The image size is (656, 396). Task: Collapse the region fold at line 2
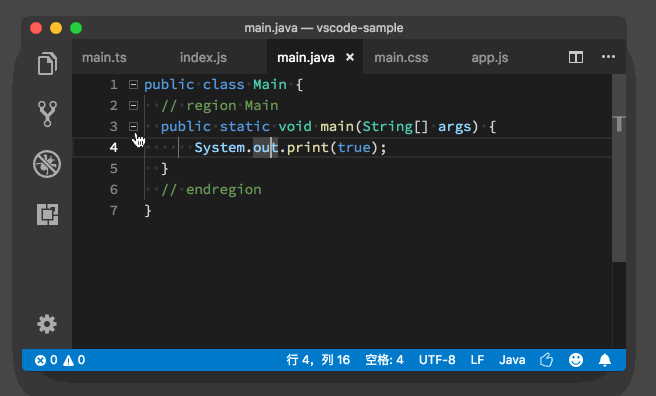coord(133,105)
